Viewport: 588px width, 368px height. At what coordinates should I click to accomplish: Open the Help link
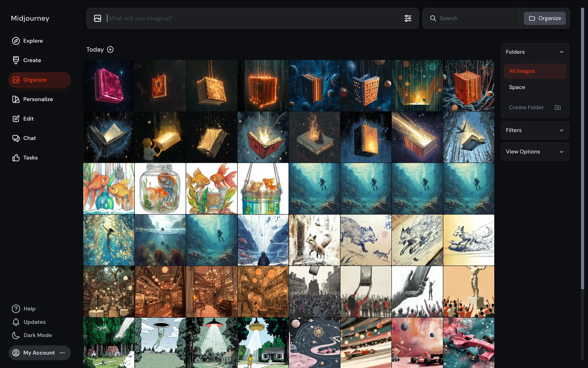click(x=29, y=309)
